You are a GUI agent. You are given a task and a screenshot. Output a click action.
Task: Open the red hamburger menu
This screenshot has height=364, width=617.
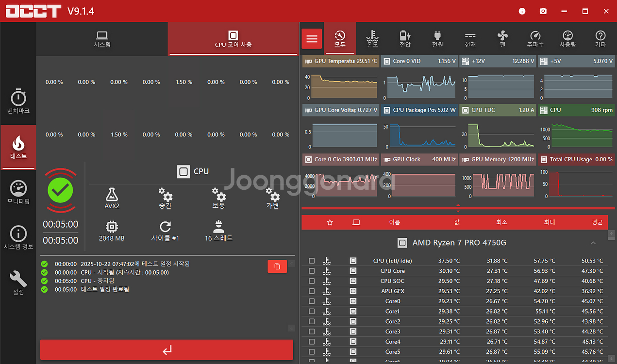pyautogui.click(x=312, y=38)
